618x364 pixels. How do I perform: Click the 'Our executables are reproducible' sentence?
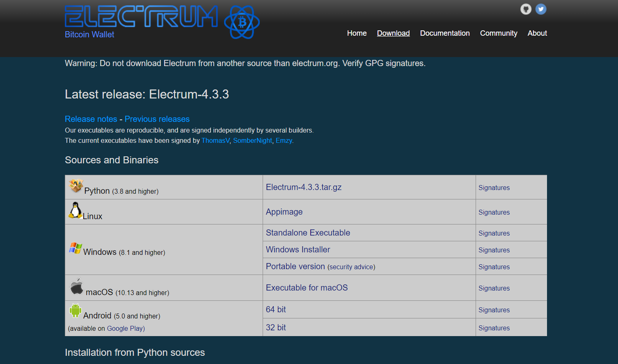click(189, 130)
